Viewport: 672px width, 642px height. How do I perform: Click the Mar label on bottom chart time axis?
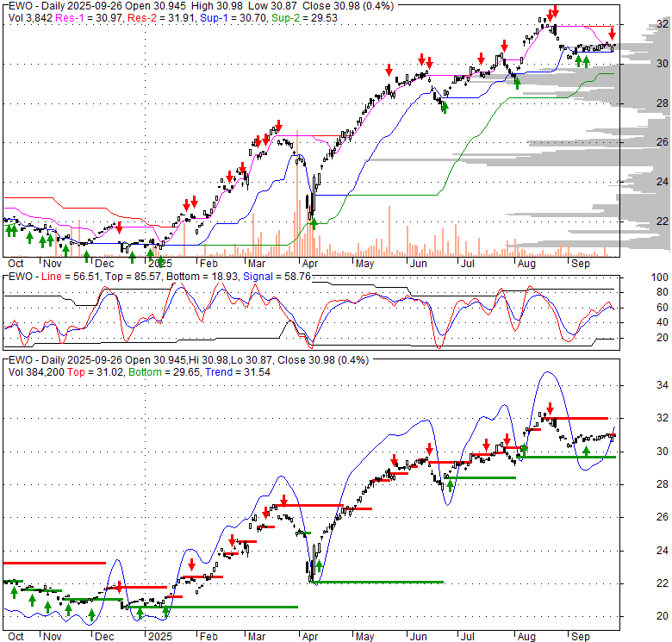pos(257,637)
